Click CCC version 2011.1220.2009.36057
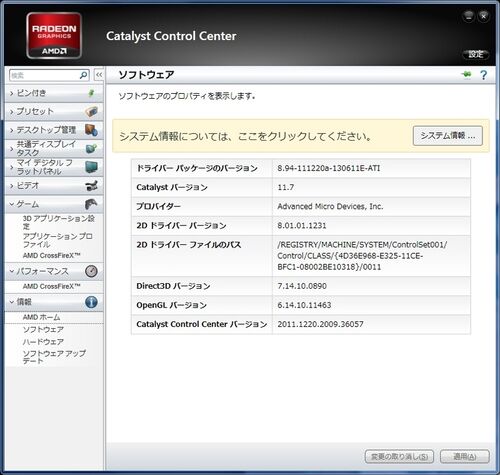 (320, 324)
